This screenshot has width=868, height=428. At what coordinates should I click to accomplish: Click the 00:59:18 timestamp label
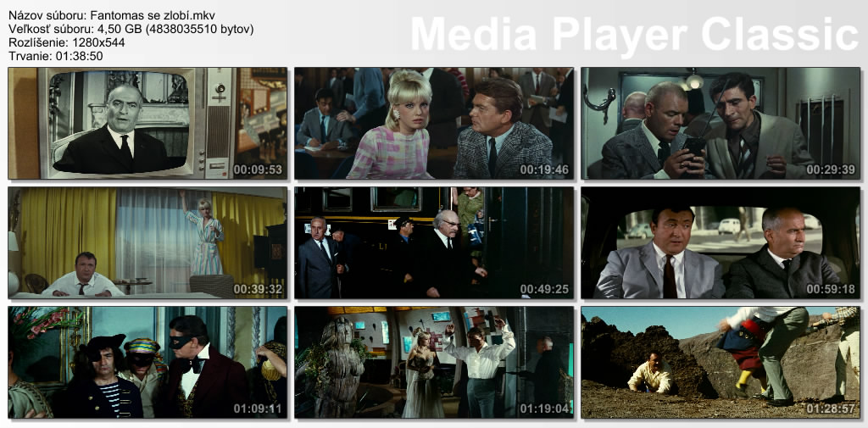(832, 289)
